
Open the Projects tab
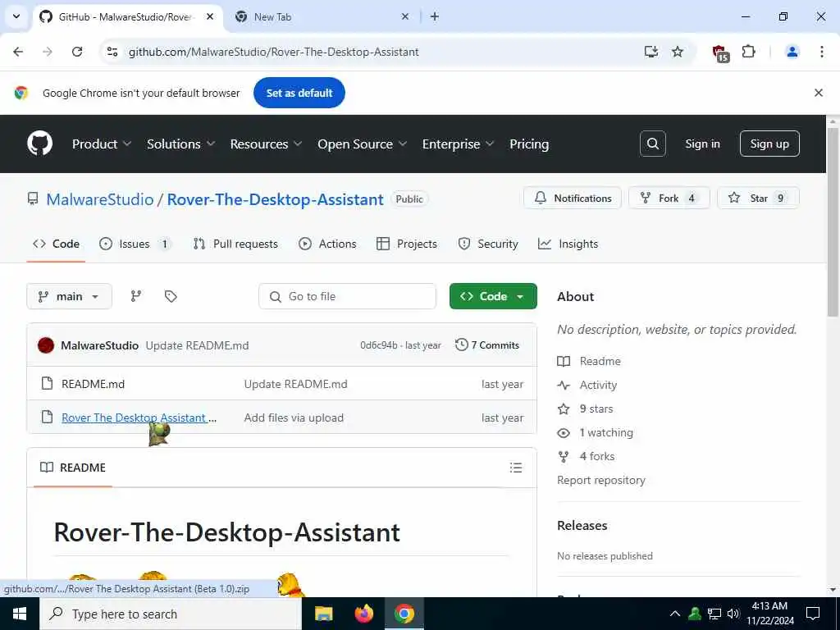click(407, 244)
